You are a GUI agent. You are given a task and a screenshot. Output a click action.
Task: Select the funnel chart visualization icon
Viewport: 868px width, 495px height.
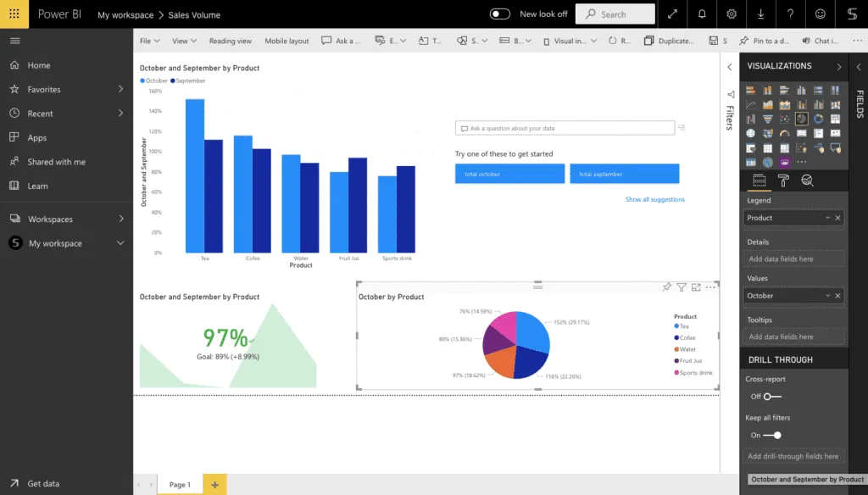(x=767, y=119)
